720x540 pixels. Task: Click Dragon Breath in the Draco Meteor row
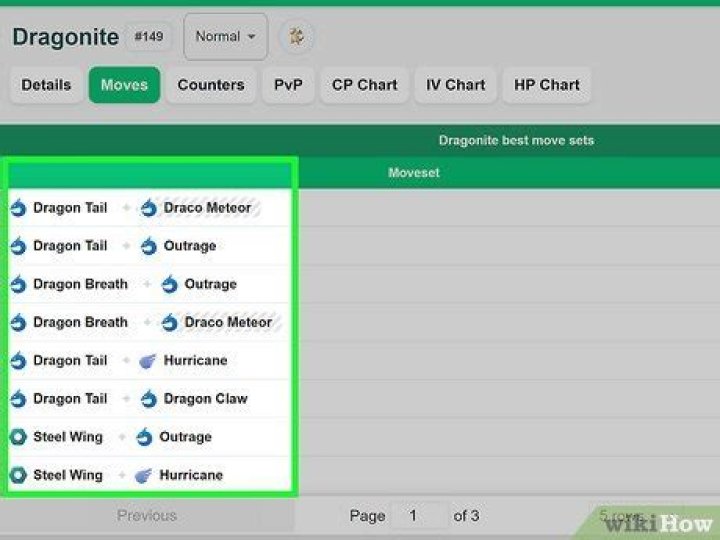pyautogui.click(x=81, y=322)
